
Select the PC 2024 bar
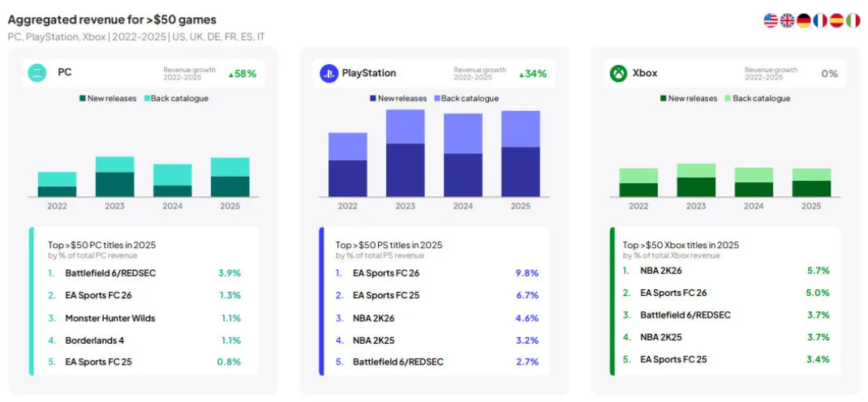pos(172,180)
